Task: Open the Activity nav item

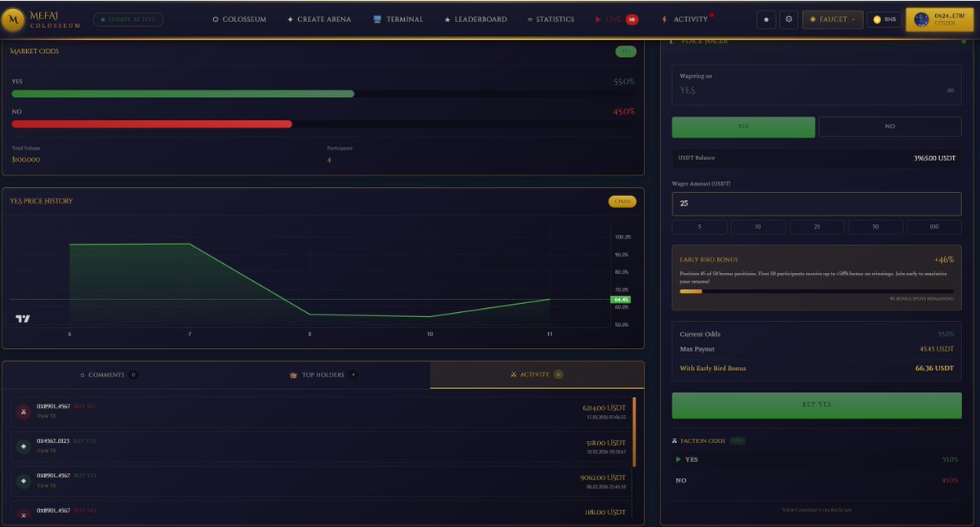Action: point(686,20)
